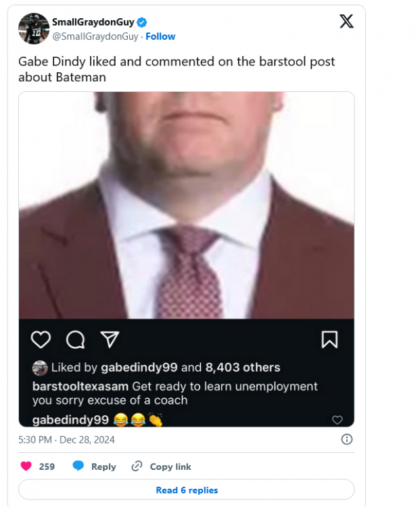Click the small liker avatar thumbnail
This screenshot has height=507, width=420.
[40, 368]
